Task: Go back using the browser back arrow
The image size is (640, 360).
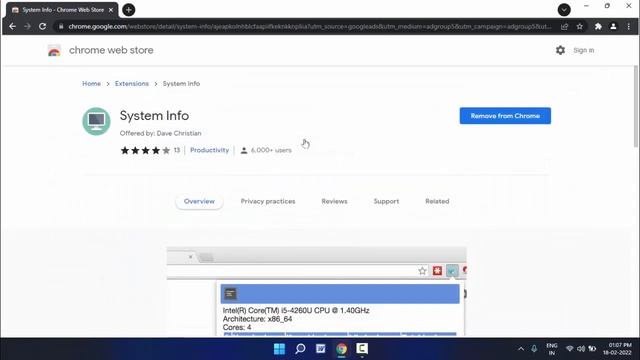Action: (12, 27)
